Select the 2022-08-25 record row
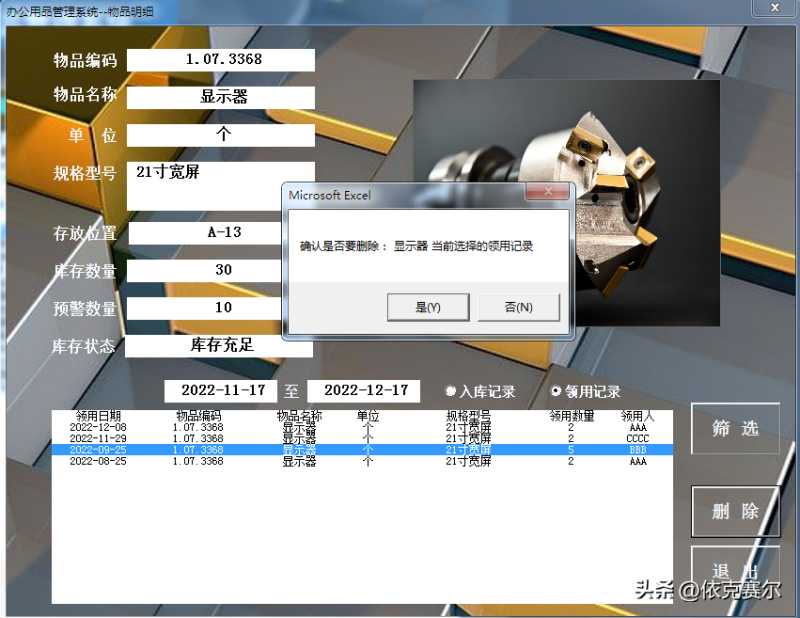The height and width of the screenshot is (618, 800). 360,462
